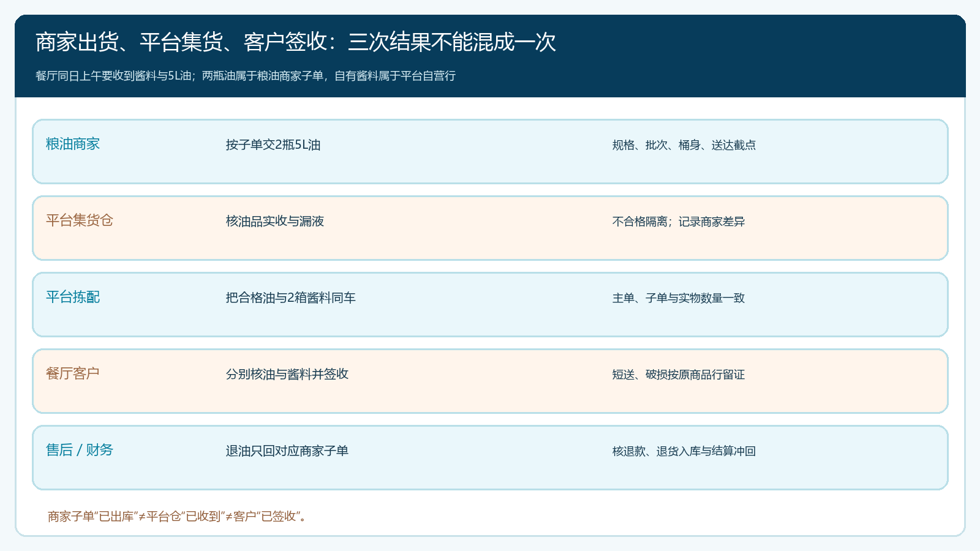Click the 粮油商家 row label
Screen dimensions: 980x551
[73, 144]
